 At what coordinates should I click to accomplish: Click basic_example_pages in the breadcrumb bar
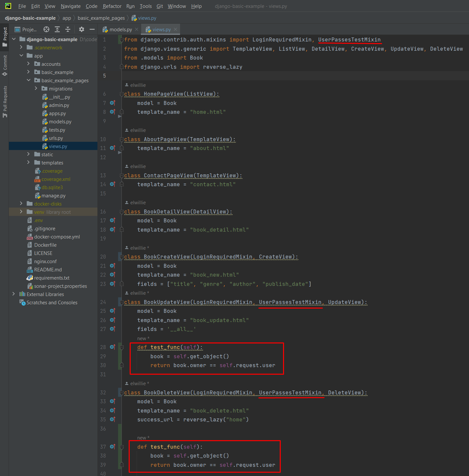pos(101,18)
